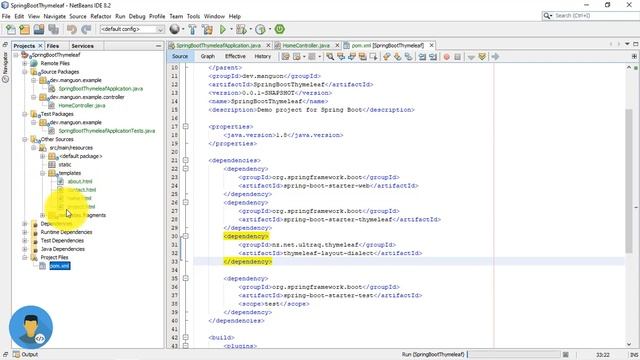This screenshot has height=360, width=640.
Task: Open the Output panel button
Action: point(25,354)
